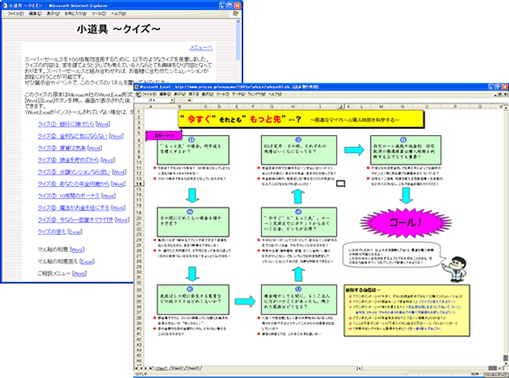
Task: Click the cartoon advisor character
Action: point(455,269)
